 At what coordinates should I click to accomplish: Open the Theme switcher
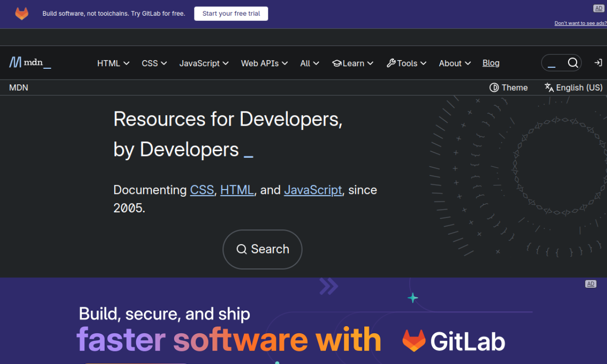pyautogui.click(x=509, y=88)
